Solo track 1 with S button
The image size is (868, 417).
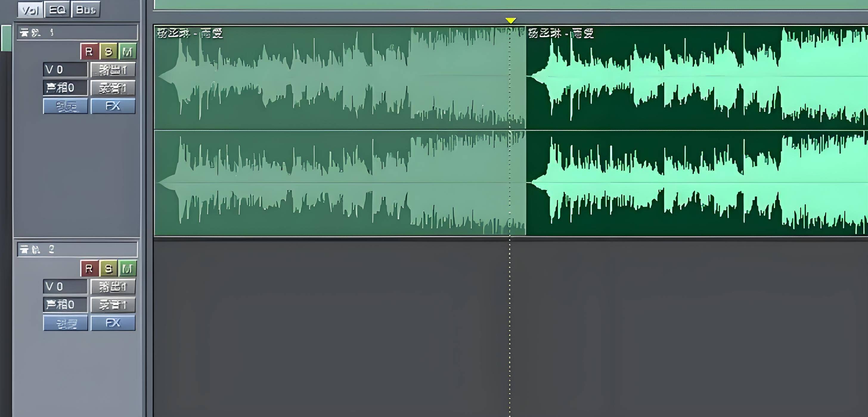pyautogui.click(x=108, y=52)
